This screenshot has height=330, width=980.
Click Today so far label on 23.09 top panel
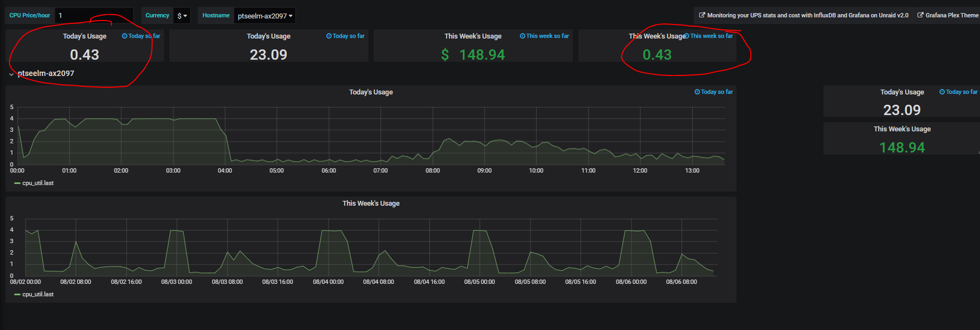[x=345, y=36]
